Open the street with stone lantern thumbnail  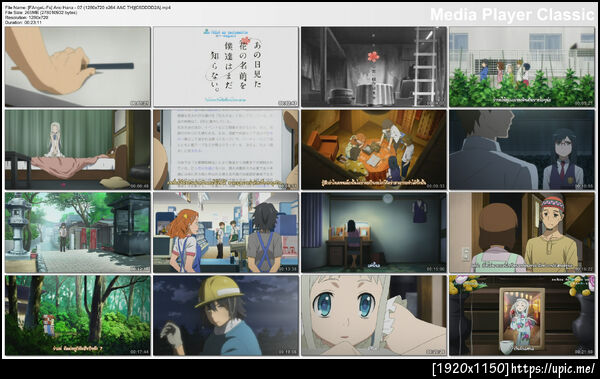pos(78,233)
